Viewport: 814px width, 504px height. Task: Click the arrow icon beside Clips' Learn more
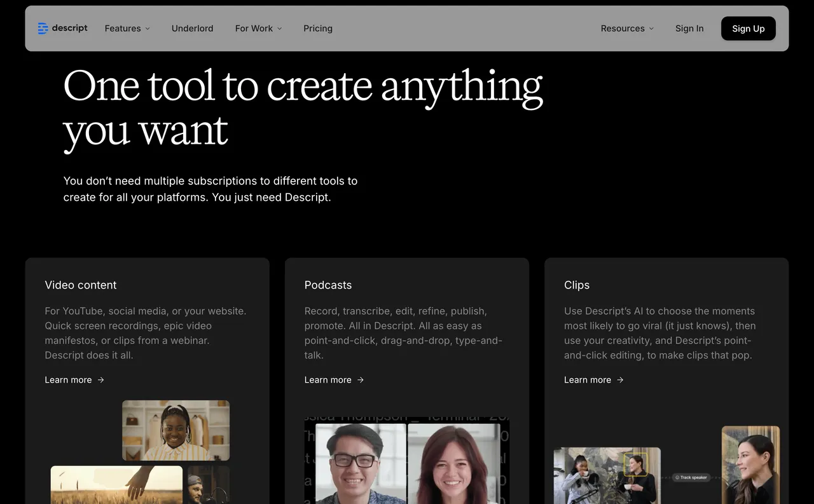click(619, 379)
